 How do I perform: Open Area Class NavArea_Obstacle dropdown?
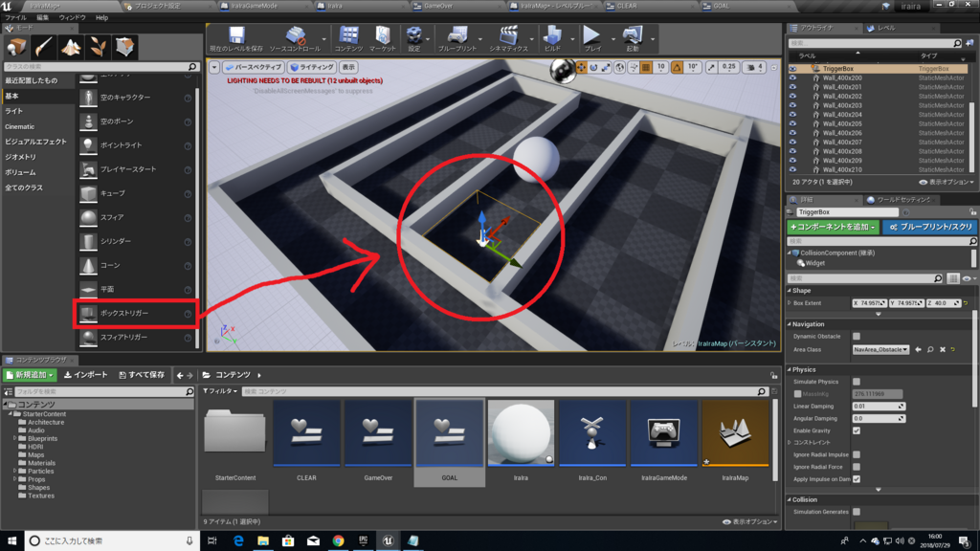tap(880, 350)
